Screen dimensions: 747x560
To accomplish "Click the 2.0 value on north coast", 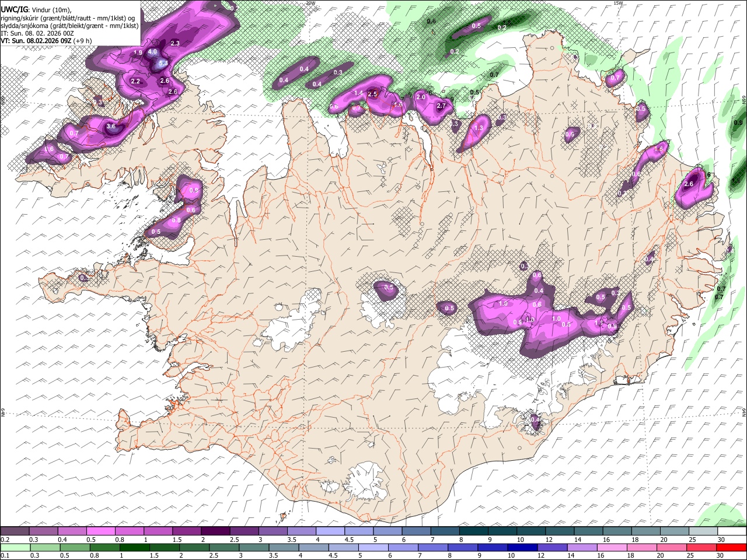I will [421, 97].
